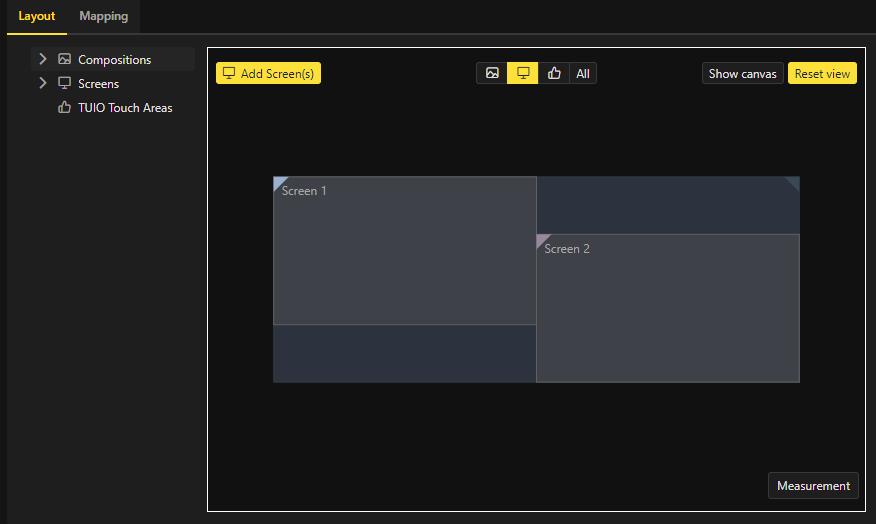This screenshot has width=876, height=524.
Task: Toggle the screens monitor filter in the view toolbar
Action: [523, 74]
